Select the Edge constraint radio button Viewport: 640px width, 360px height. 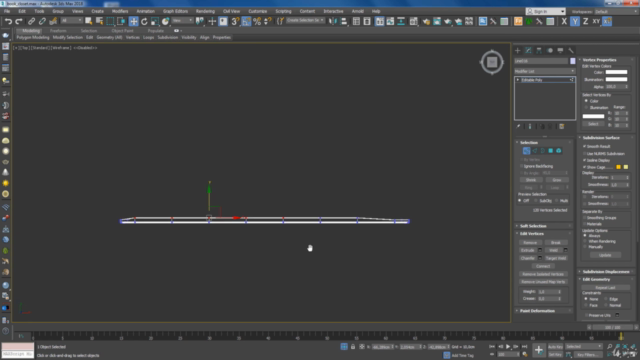point(606,299)
